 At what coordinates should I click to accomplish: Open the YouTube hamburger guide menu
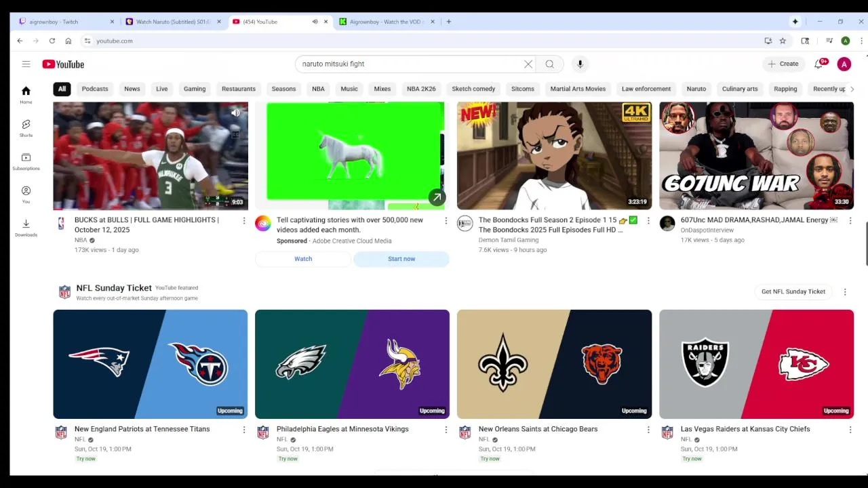(x=26, y=64)
